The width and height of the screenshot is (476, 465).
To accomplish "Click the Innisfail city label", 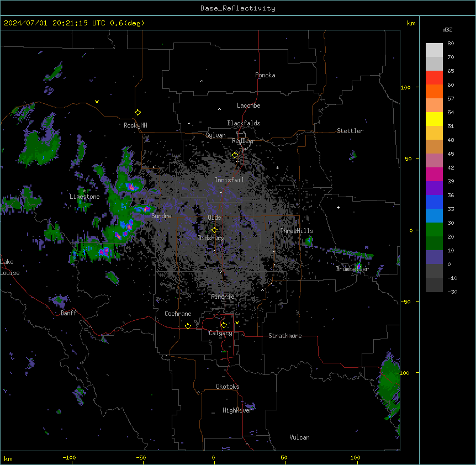I will point(229,180).
